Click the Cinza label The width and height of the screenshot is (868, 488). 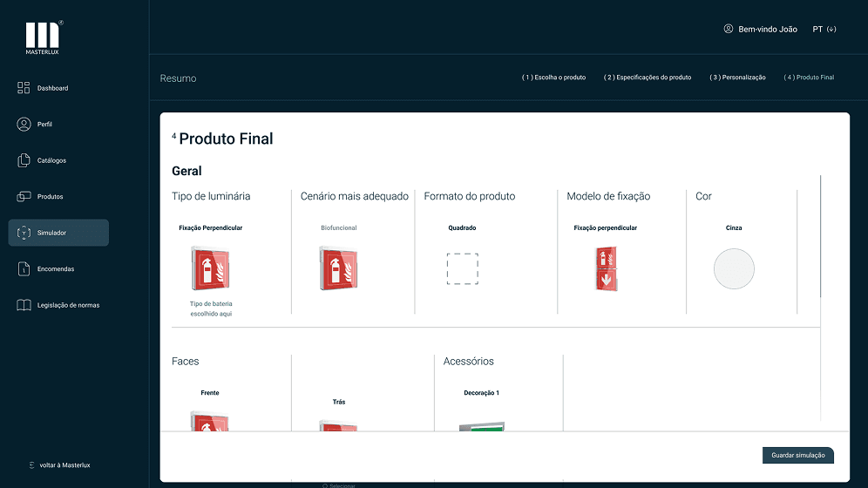click(734, 228)
